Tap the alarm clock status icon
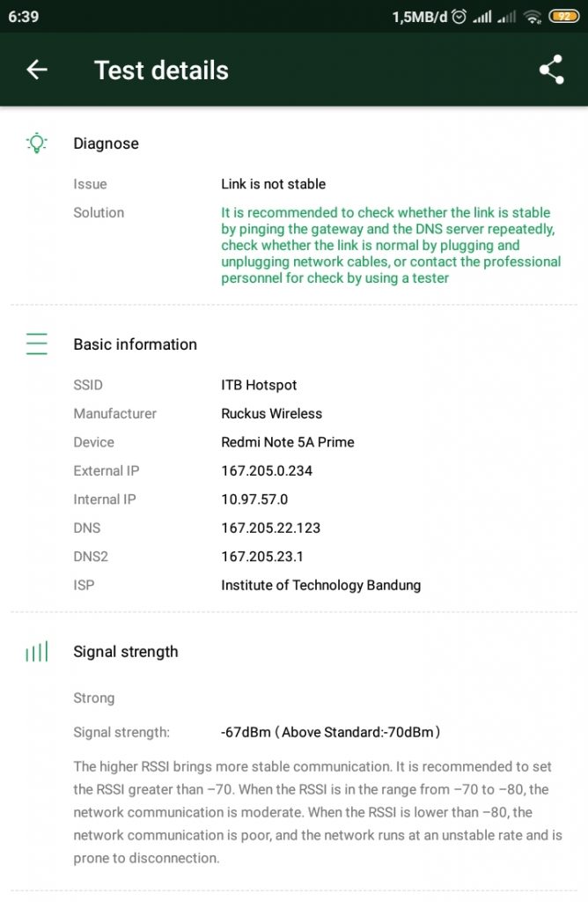588x902 pixels. (x=459, y=18)
